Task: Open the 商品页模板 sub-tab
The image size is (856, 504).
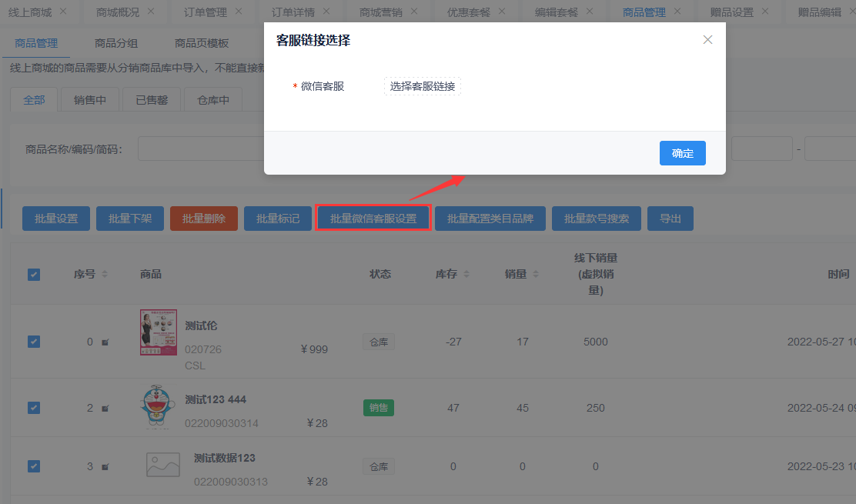Action: 202,43
